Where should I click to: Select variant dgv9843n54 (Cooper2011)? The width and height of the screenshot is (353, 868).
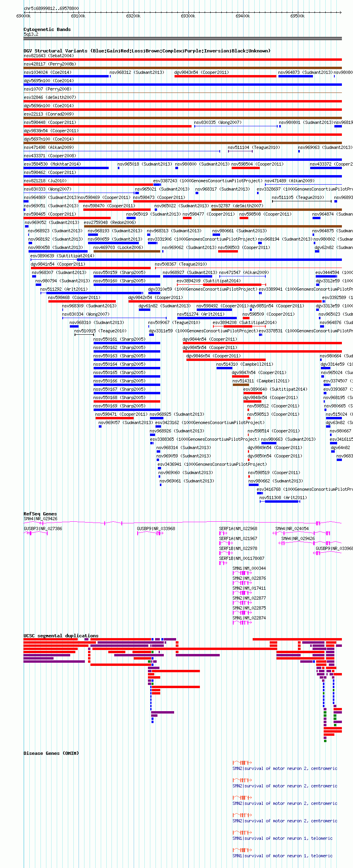tap(201, 72)
